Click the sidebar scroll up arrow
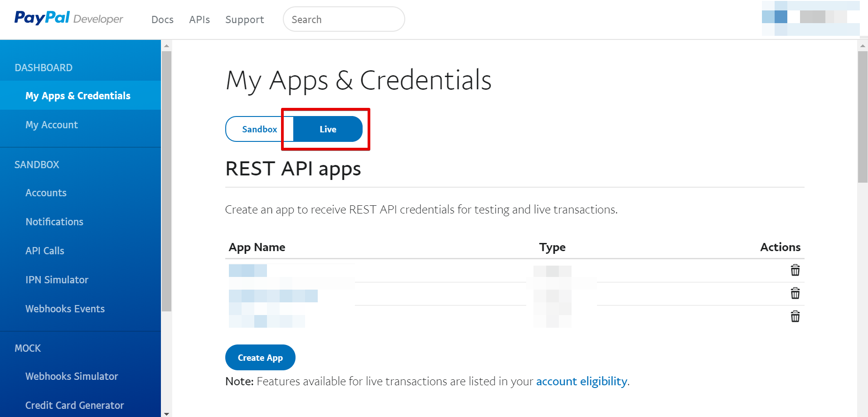Viewport: 868px width, 417px height. pos(166,46)
